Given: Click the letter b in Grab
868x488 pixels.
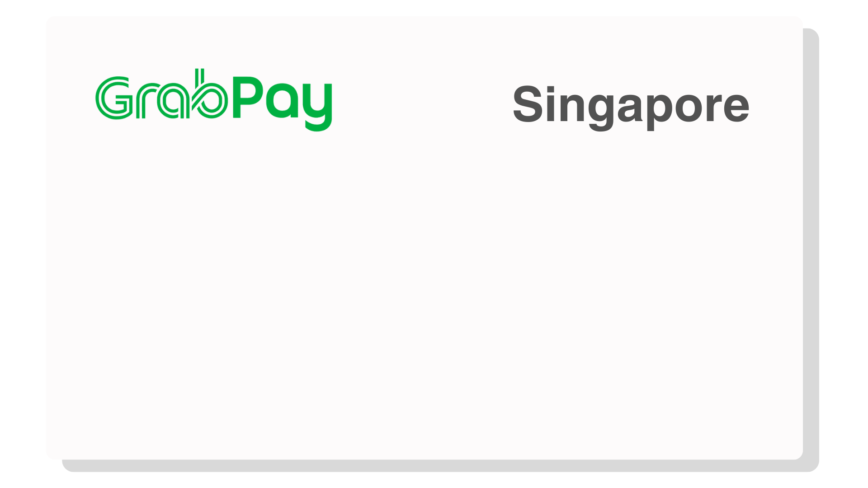Looking at the screenshot, I should coord(209,93).
